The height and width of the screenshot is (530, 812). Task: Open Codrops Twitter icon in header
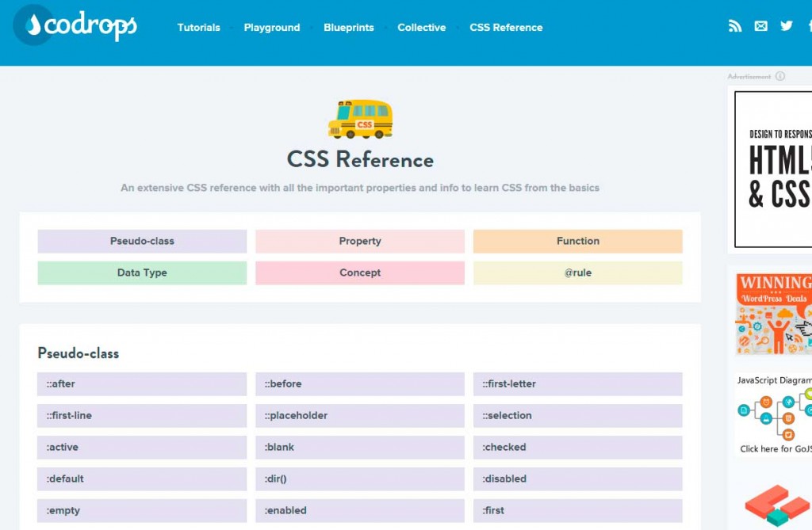tap(786, 25)
